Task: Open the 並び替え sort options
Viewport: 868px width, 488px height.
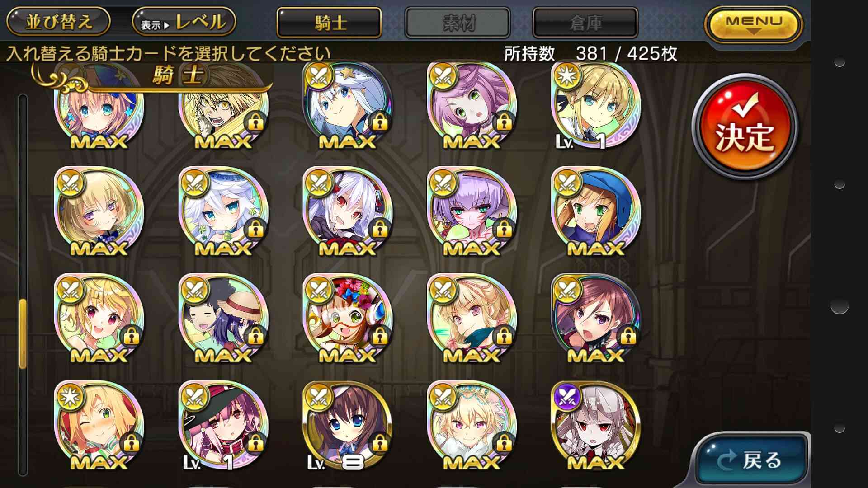Action: pyautogui.click(x=58, y=22)
